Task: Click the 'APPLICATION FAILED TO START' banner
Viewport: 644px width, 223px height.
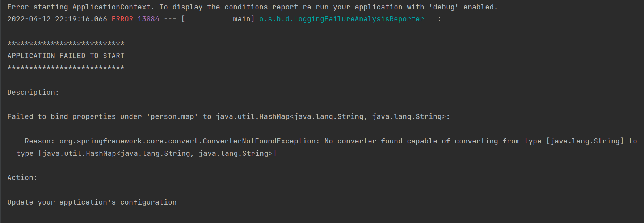Action: (x=66, y=56)
